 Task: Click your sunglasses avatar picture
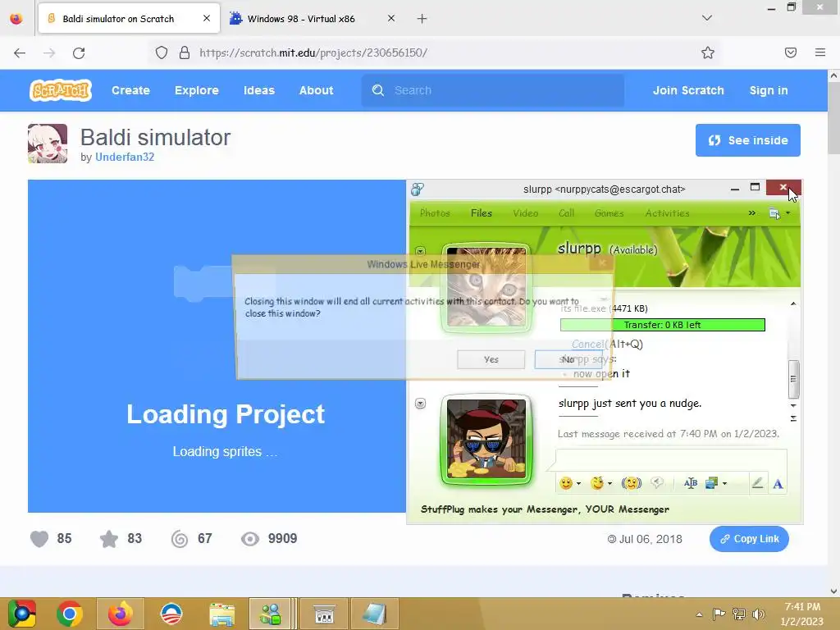coord(486,440)
